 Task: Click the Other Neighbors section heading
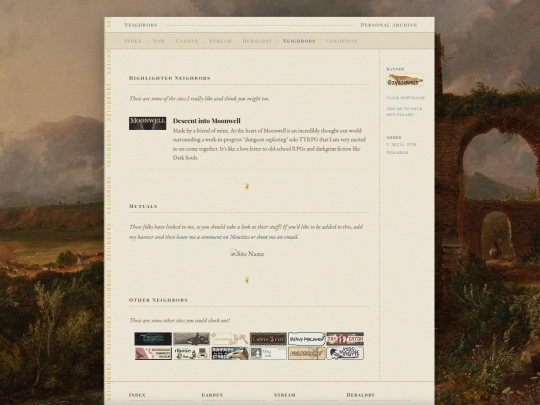(x=158, y=300)
